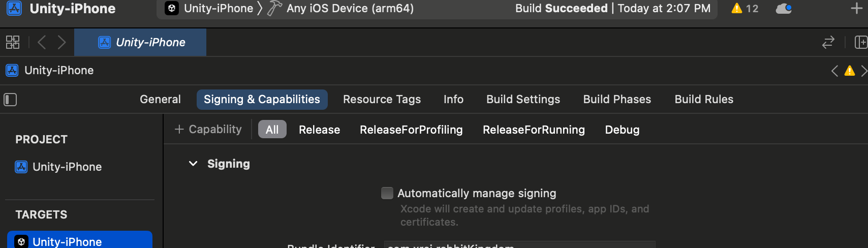This screenshot has width=868, height=248.
Task: Open the Build Phases tab
Action: [x=617, y=99]
